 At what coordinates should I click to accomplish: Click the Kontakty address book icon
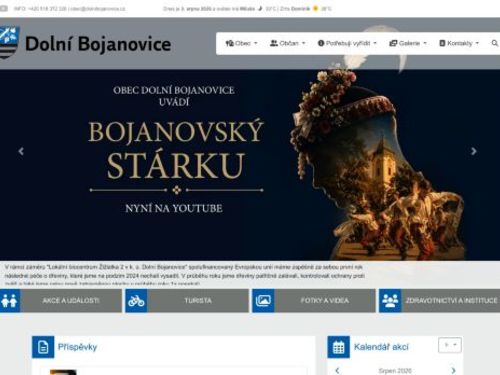click(442, 43)
